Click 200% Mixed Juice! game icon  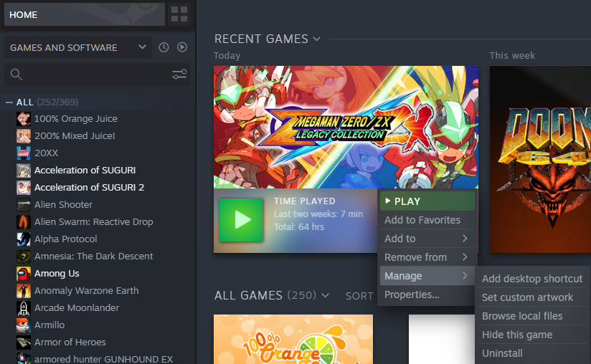pos(24,136)
